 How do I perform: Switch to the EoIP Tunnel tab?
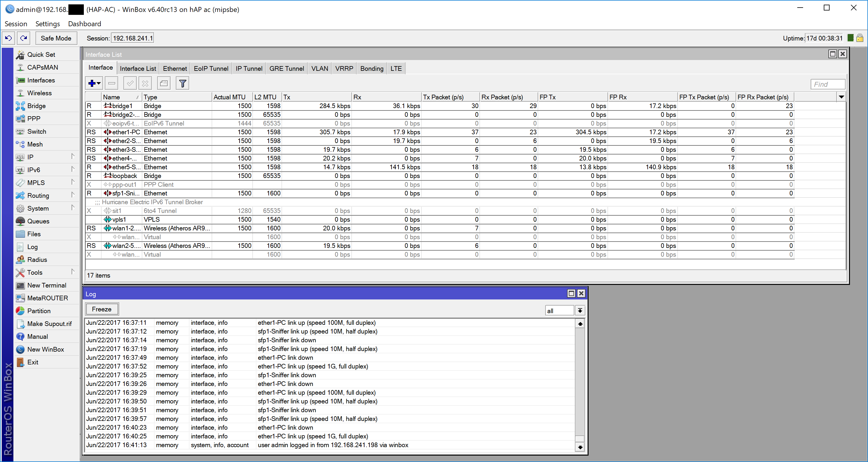pyautogui.click(x=211, y=68)
